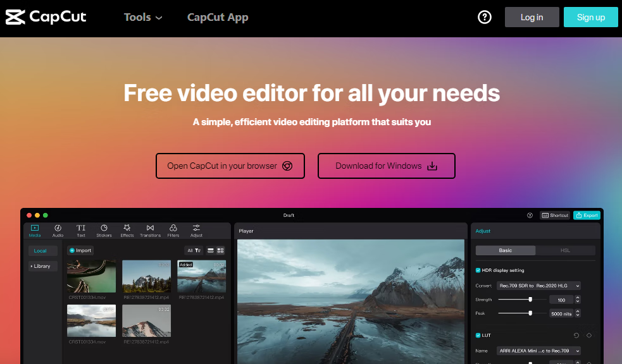The width and height of the screenshot is (622, 364).
Task: Click the Strength value stepper arrows
Action: 578,300
